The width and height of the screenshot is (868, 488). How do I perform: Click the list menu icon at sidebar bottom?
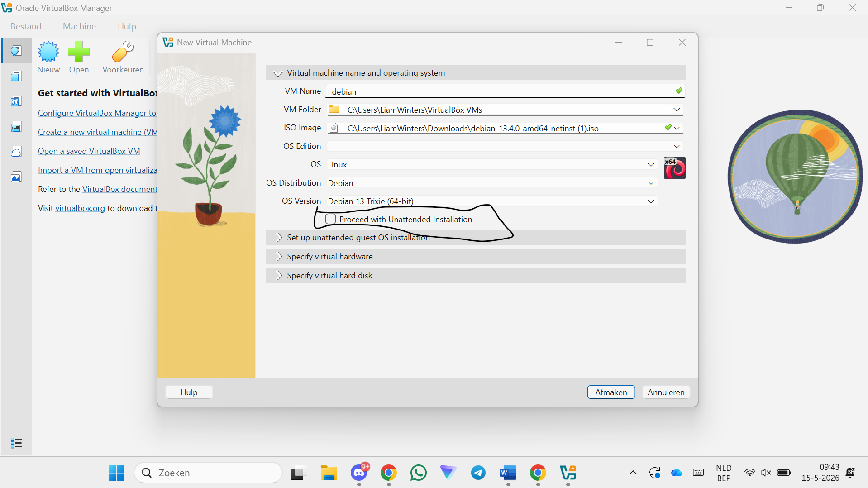(16, 443)
